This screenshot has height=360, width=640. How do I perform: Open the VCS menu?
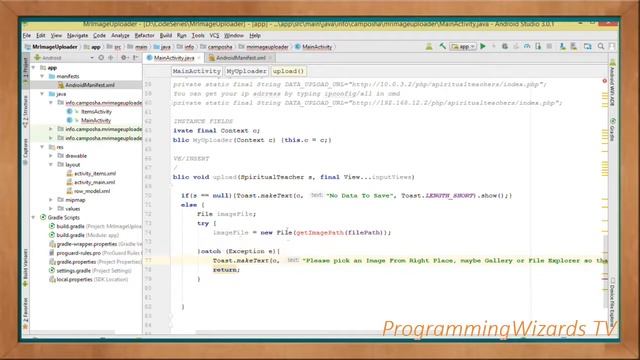pyautogui.click(x=214, y=36)
